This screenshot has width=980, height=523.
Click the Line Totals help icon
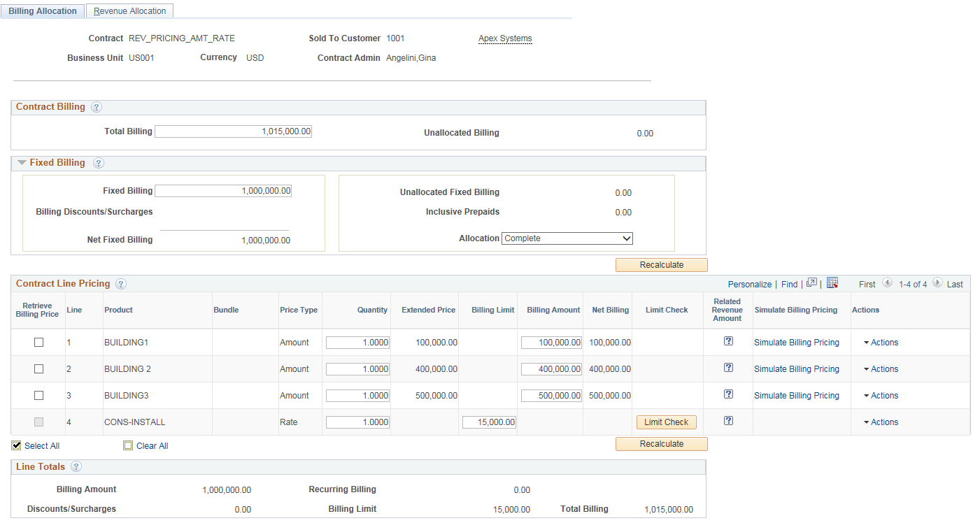click(76, 467)
